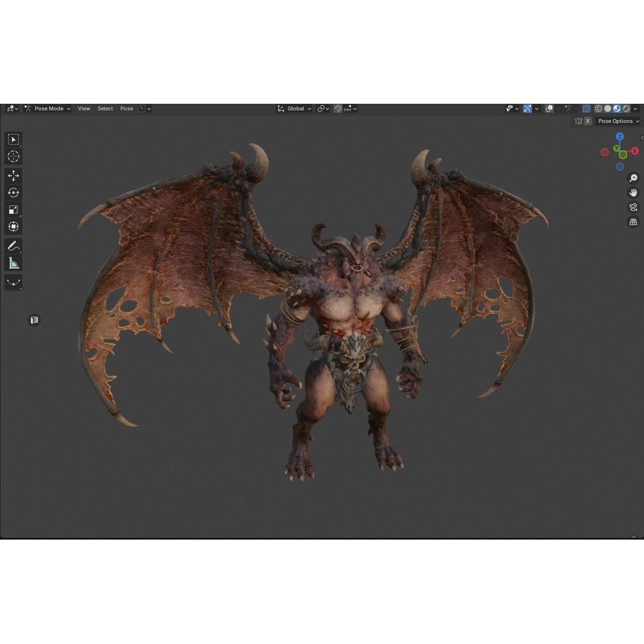Viewport: 644px width, 644px height.
Task: Choose the Scale tool
Action: click(x=13, y=210)
